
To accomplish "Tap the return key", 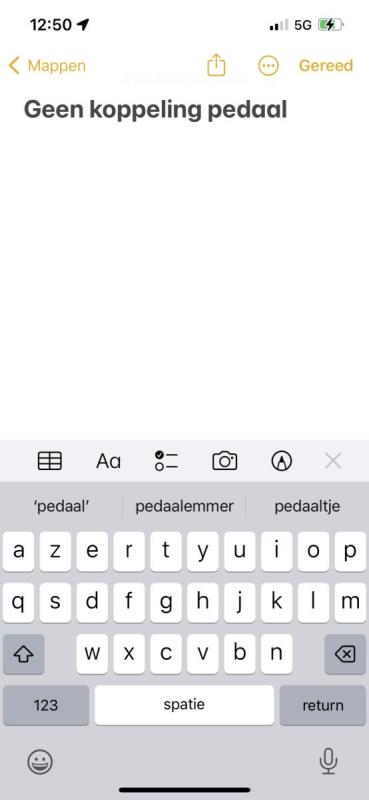I will point(323,705).
